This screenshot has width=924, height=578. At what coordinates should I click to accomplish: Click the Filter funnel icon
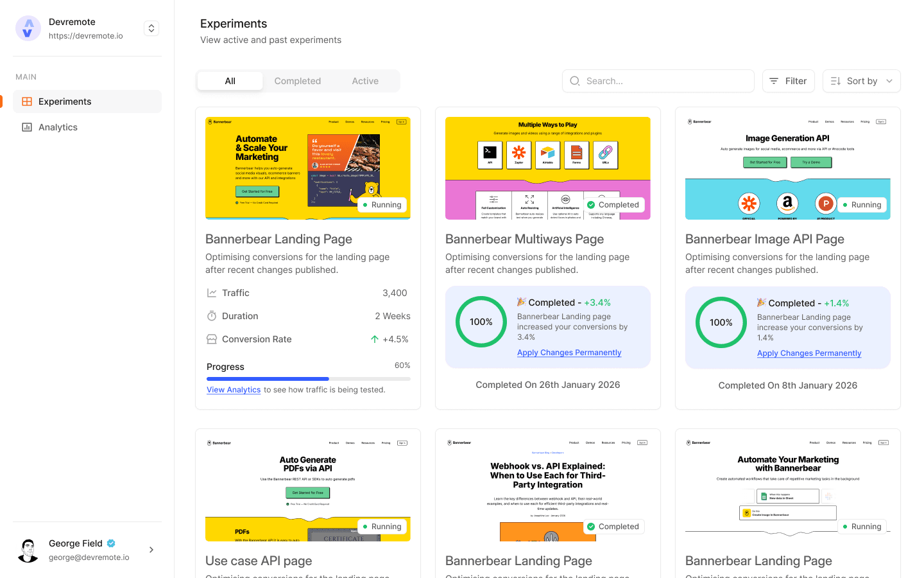click(774, 81)
